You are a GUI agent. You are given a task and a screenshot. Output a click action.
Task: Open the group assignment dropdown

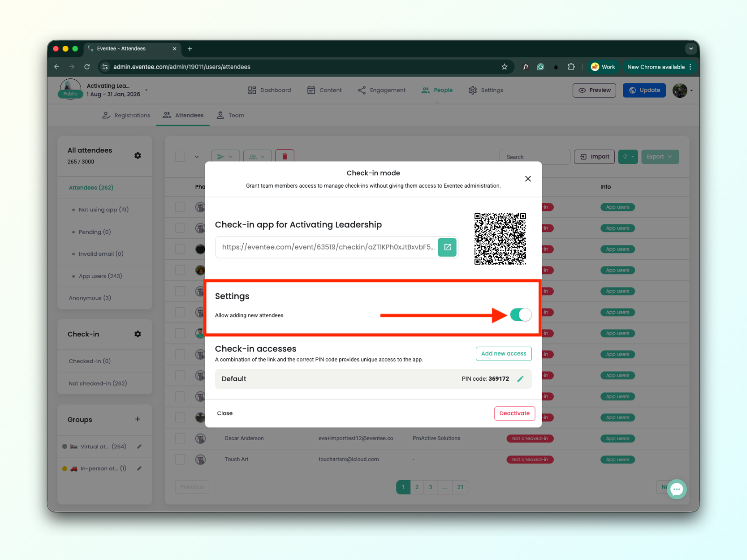257,157
